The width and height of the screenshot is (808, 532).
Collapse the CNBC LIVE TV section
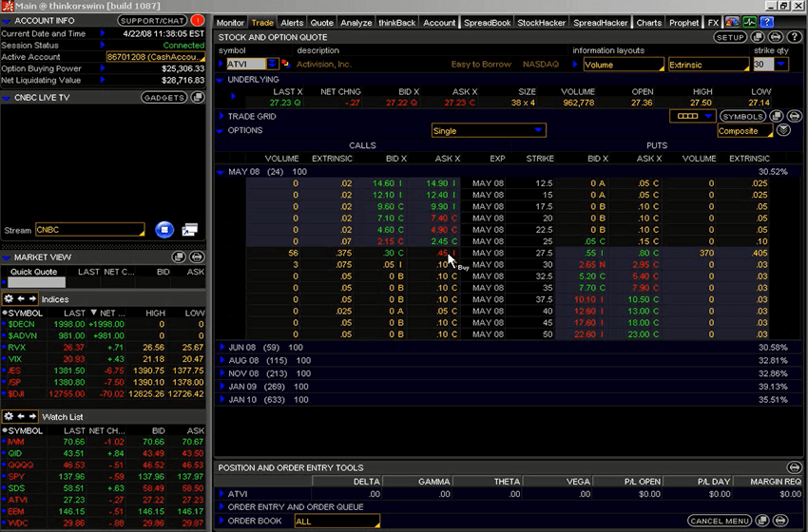pos(7,98)
